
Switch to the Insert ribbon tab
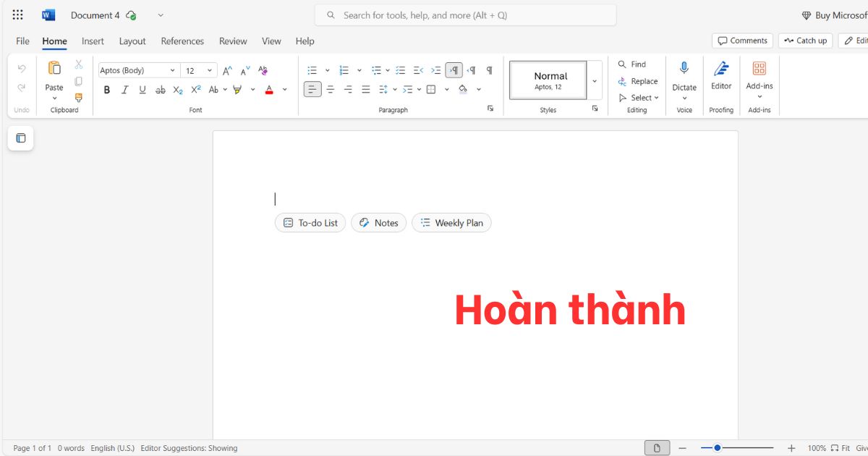[93, 41]
